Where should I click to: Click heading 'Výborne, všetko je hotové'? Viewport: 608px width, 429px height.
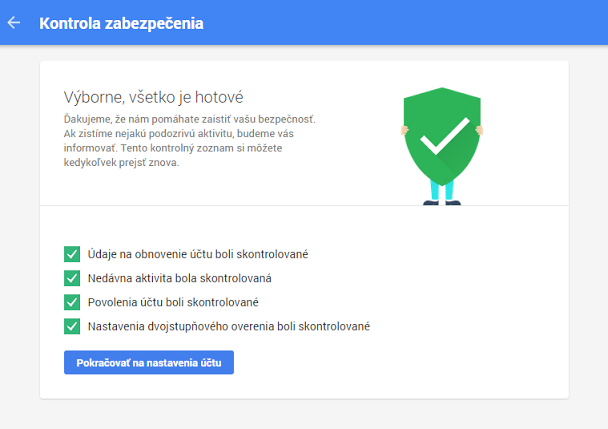pyautogui.click(x=153, y=97)
